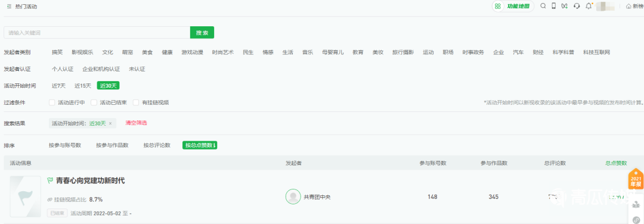This screenshot has height=224, width=644.
Task: Click the chain link icon beside 挂链视频占比
Action: 49,200
